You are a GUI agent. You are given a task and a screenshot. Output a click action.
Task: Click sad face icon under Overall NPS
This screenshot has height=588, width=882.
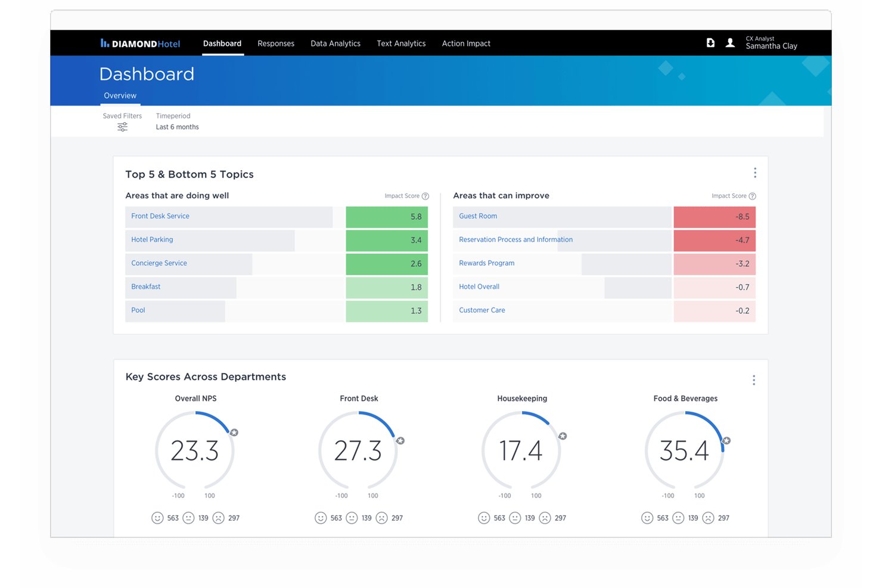pyautogui.click(x=219, y=518)
